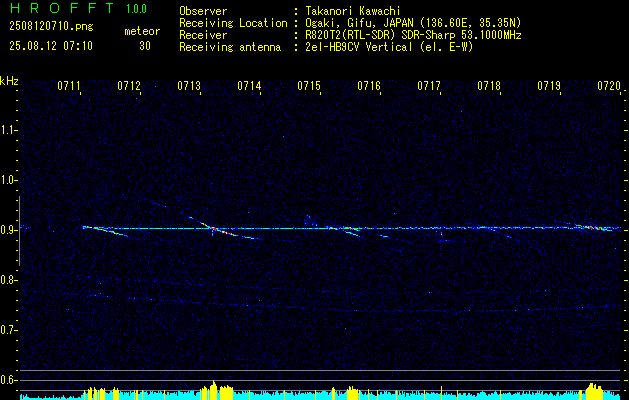
Task: Click the 0713 time marker
Action: (189, 85)
